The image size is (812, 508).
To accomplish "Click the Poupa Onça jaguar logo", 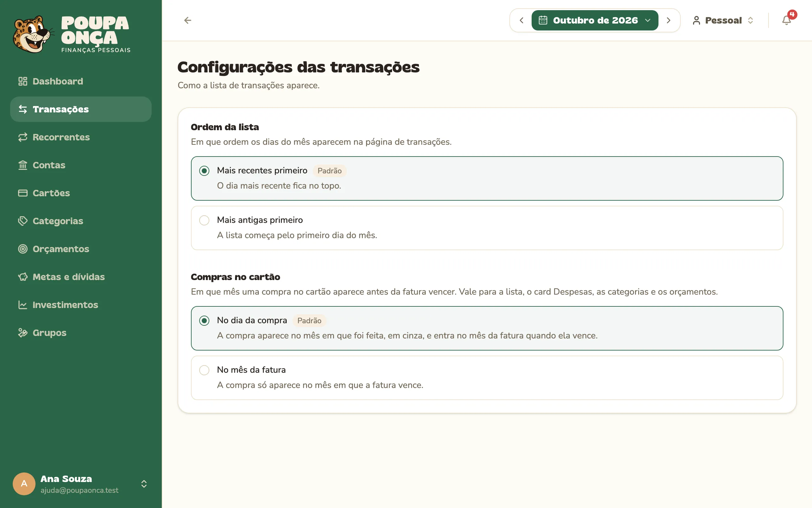I will tap(34, 34).
